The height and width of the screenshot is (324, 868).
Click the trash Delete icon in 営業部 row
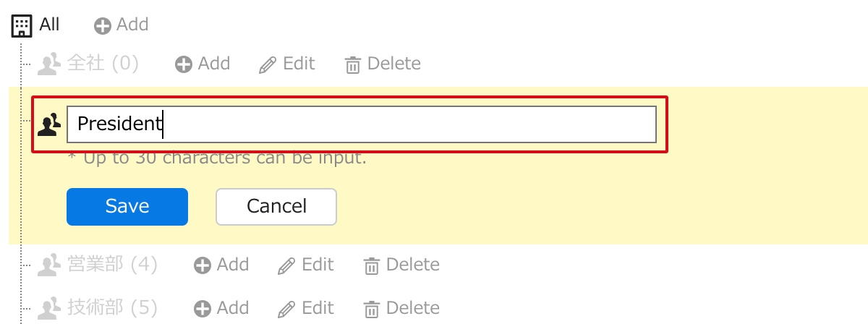pos(371,265)
